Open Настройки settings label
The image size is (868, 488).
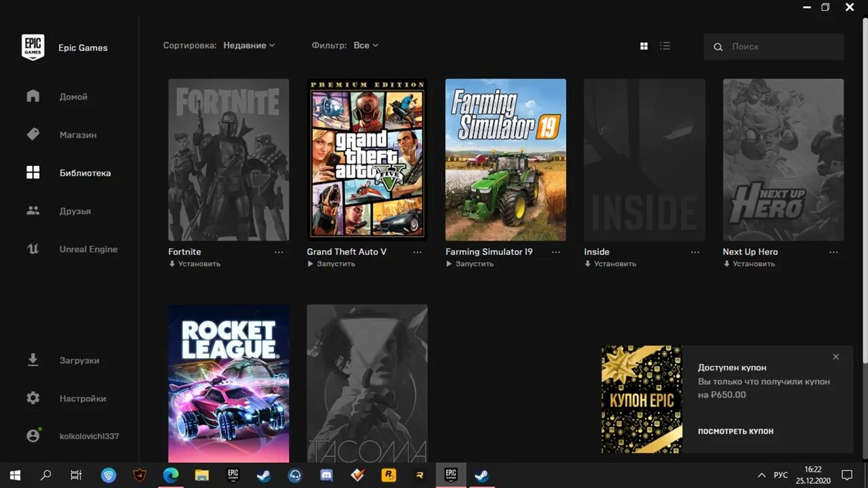83,399
